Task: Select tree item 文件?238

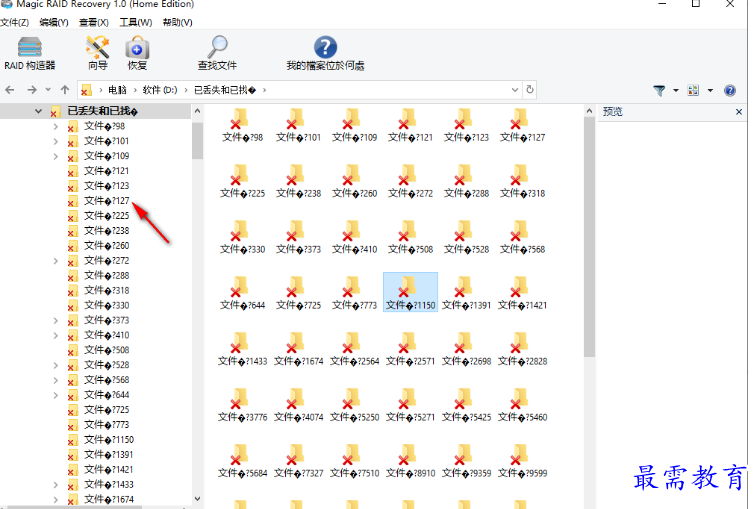Action: 106,231
